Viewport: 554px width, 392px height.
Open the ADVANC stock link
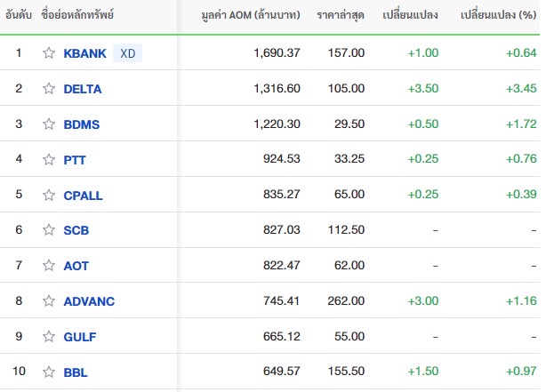(89, 301)
